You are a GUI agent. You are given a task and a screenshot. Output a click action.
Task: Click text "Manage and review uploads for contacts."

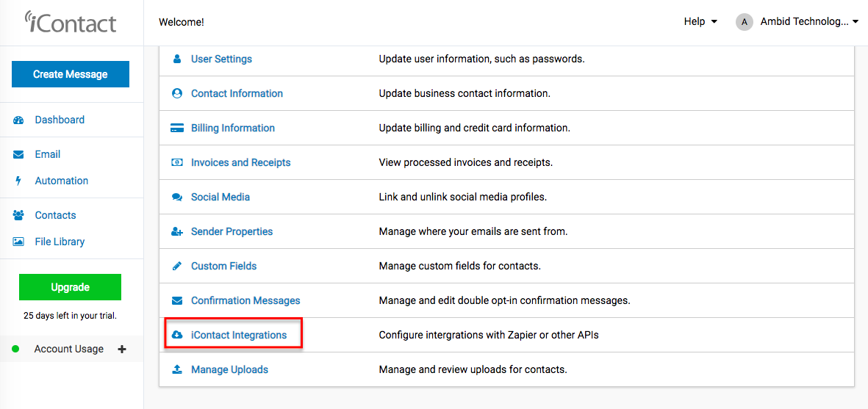coord(473,369)
